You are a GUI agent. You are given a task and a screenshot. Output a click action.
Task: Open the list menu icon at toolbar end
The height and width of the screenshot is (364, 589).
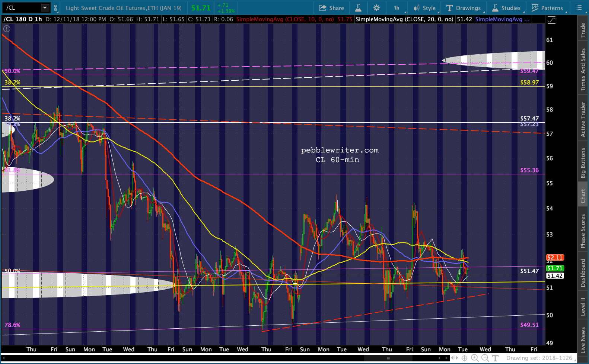tap(579, 8)
